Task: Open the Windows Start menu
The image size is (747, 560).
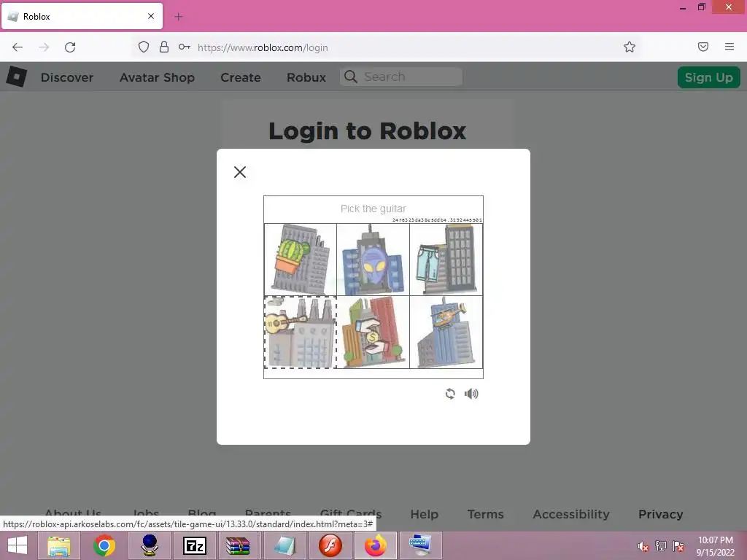Action: (18, 545)
